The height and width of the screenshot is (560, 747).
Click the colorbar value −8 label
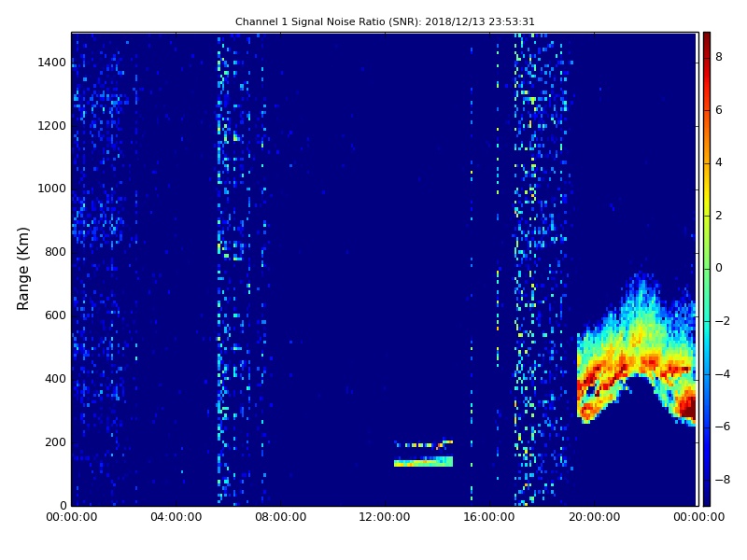point(723,480)
